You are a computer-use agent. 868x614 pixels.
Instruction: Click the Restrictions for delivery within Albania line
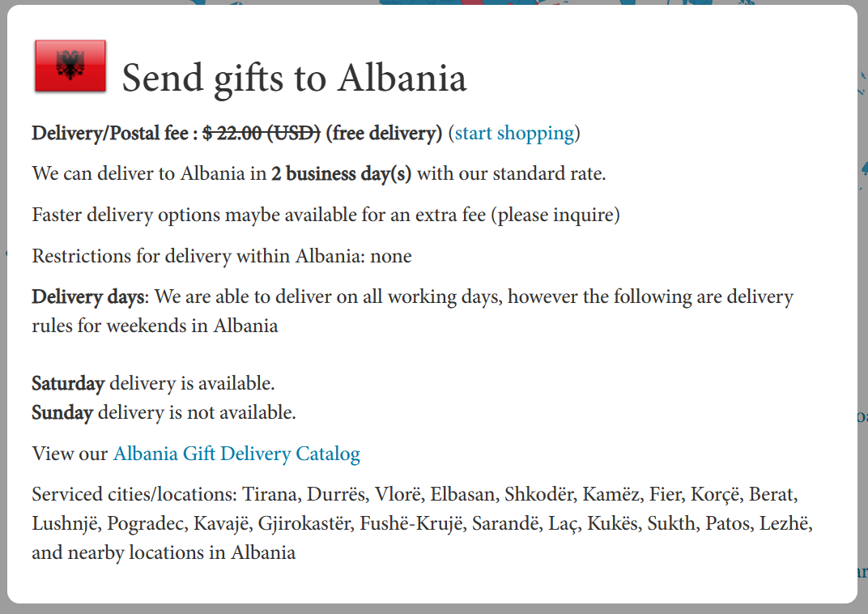[221, 256]
